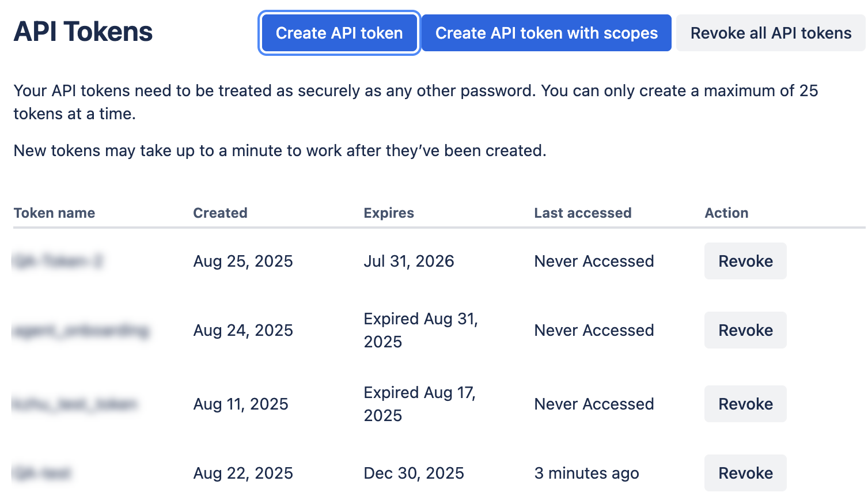Revoke the token created Aug 25, 2025

745,262
